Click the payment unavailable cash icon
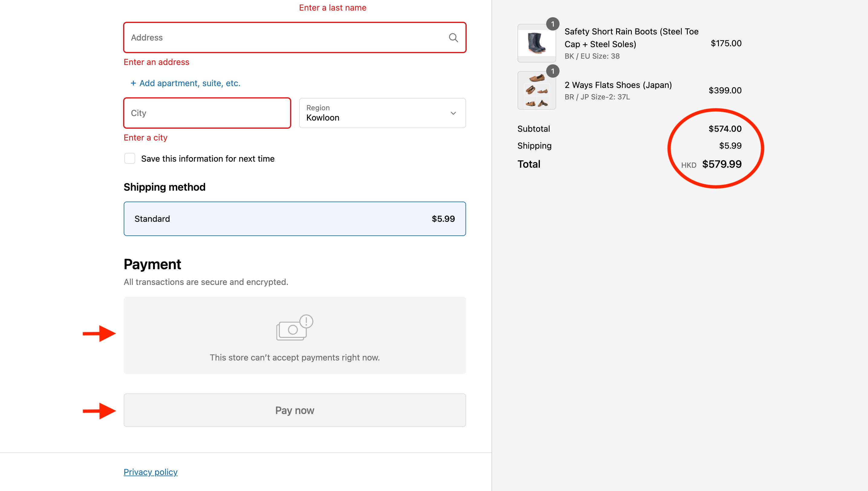Viewport: 868px width, 491px height. coord(294,328)
